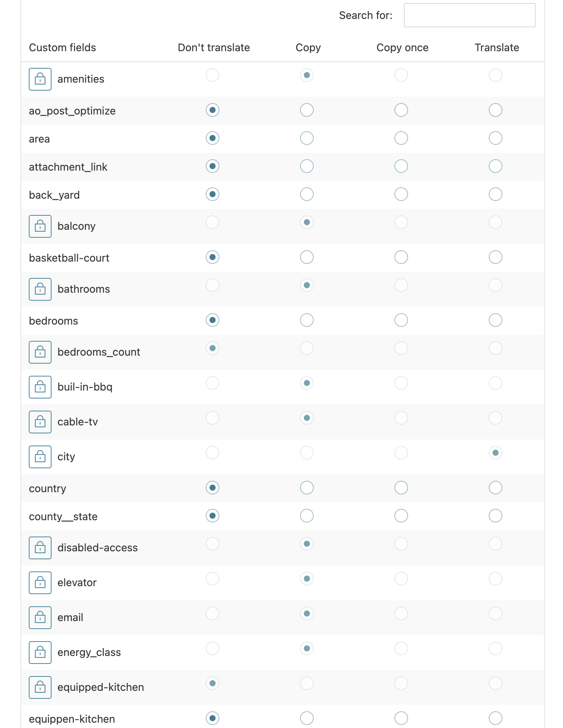Choose Copy once for basketball-court
The width and height of the screenshot is (563, 728).
point(401,257)
